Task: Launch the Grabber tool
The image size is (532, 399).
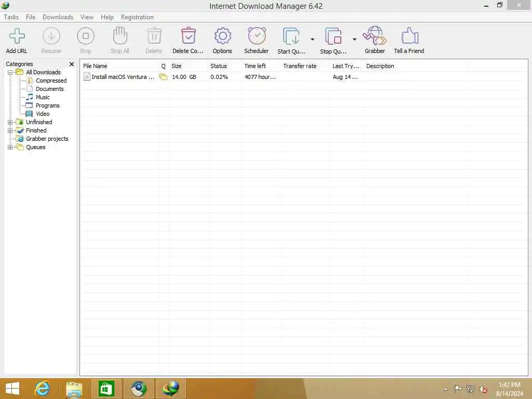Action: tap(375, 36)
